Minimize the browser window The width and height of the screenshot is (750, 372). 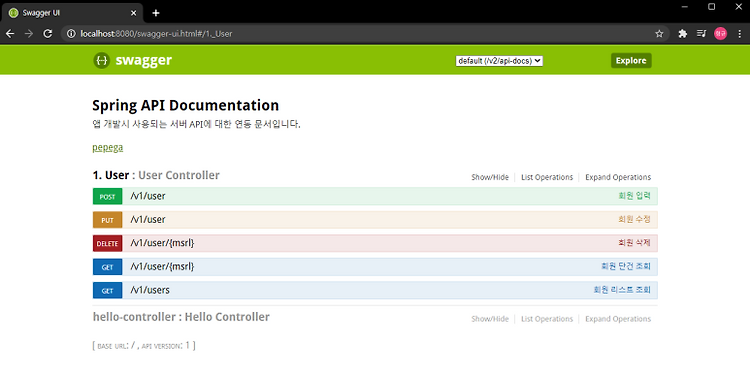pyautogui.click(x=684, y=7)
